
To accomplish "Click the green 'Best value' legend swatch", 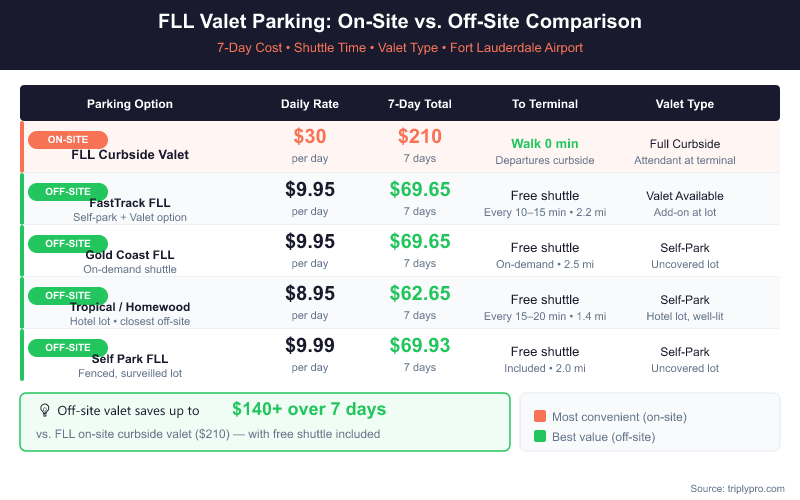I will tap(540, 436).
